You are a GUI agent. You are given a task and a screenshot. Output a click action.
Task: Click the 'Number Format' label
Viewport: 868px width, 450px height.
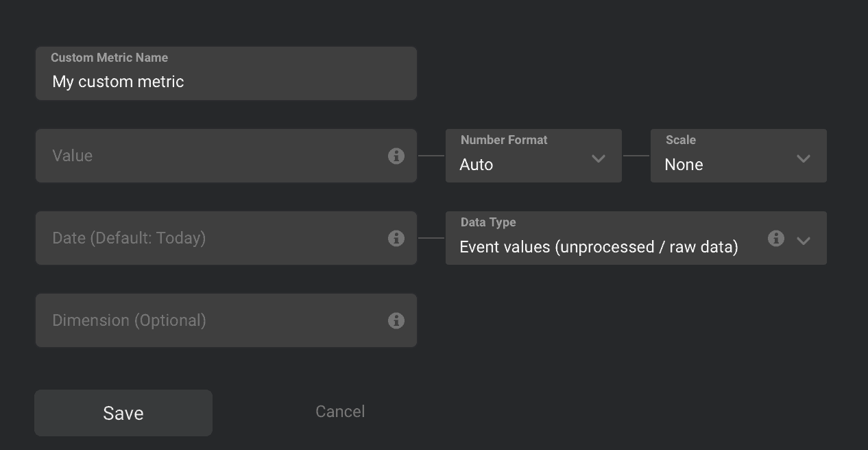click(x=504, y=140)
